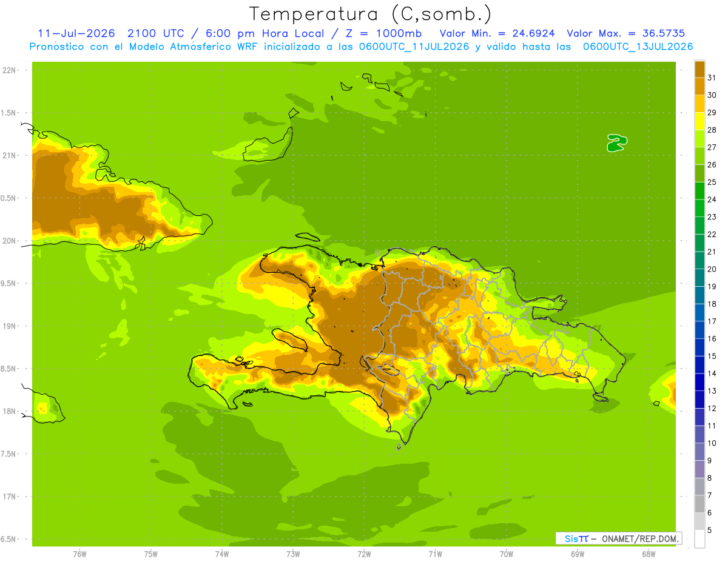Click the title "Temperatura (C,somb.)"

(370, 14)
